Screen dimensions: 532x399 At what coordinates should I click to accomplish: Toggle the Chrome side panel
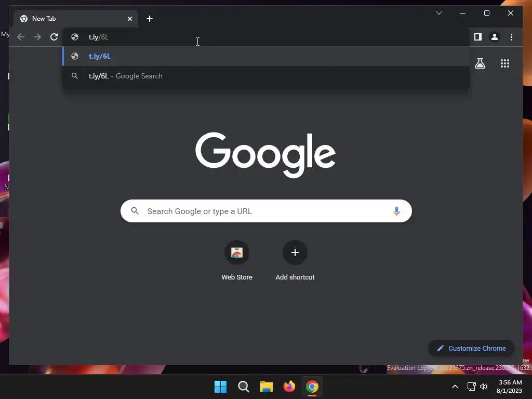point(478,37)
